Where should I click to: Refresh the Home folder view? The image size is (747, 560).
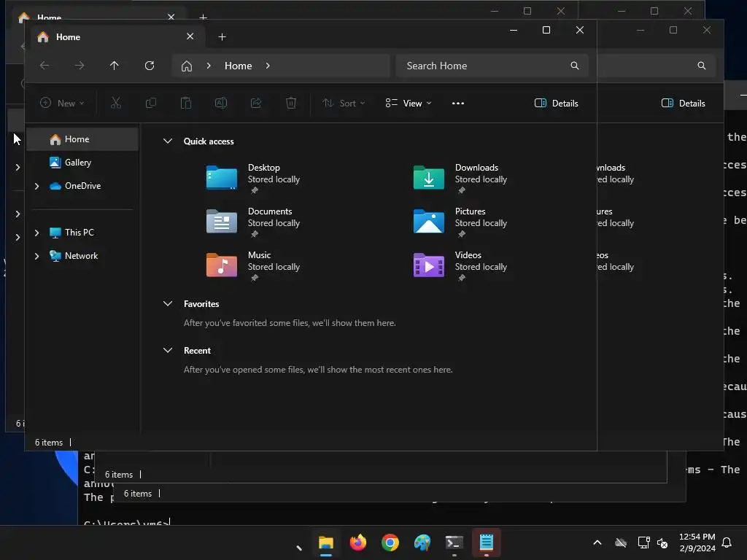click(150, 66)
